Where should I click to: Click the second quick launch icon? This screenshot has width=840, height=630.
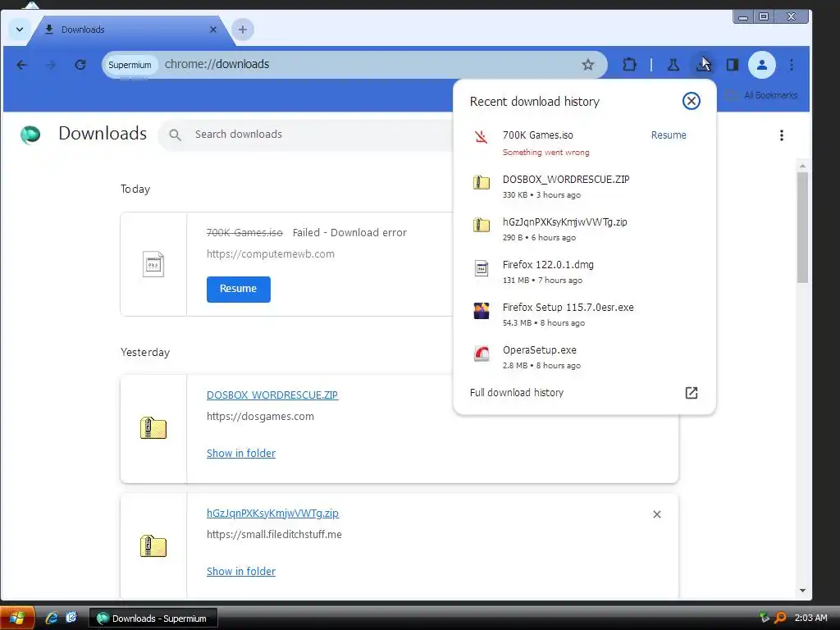tap(71, 618)
